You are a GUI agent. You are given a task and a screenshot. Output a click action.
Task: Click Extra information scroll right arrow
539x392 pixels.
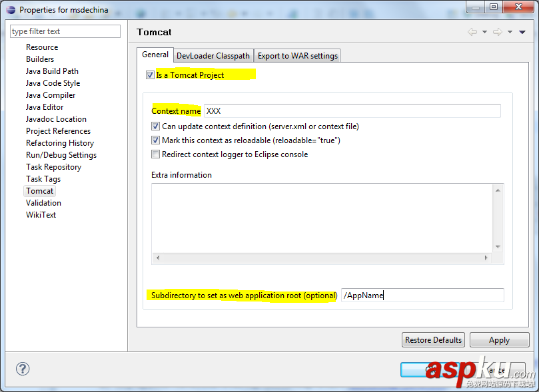coord(486,258)
